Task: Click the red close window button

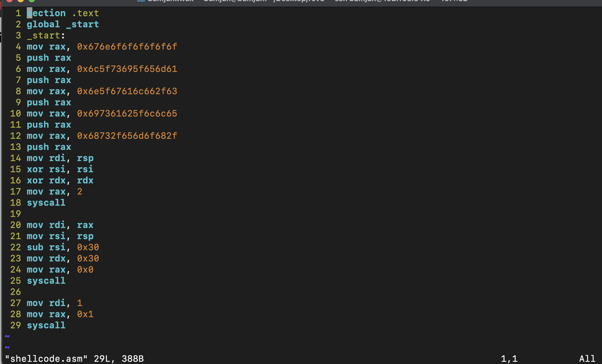Action: point(9,1)
